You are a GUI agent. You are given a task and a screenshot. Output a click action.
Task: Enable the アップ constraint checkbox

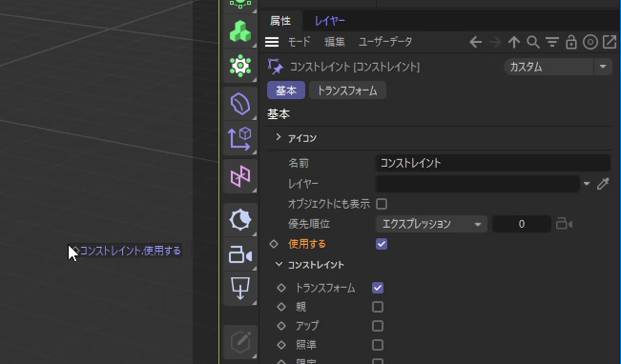378,326
